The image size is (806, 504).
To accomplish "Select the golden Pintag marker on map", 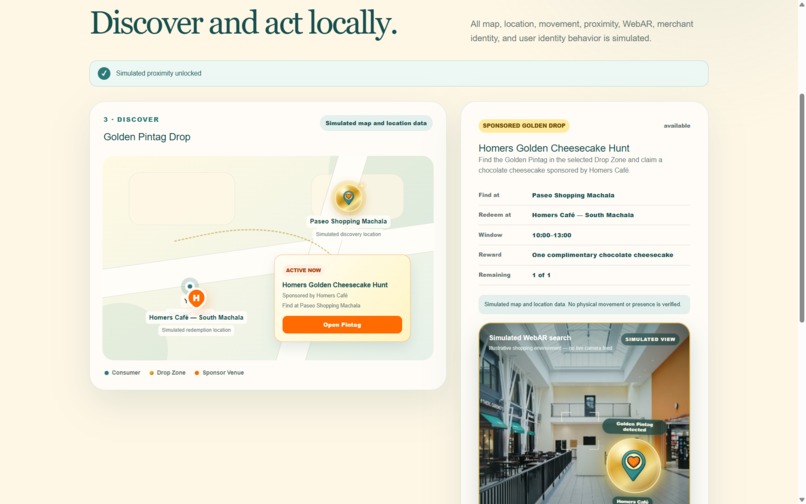I will (x=348, y=197).
